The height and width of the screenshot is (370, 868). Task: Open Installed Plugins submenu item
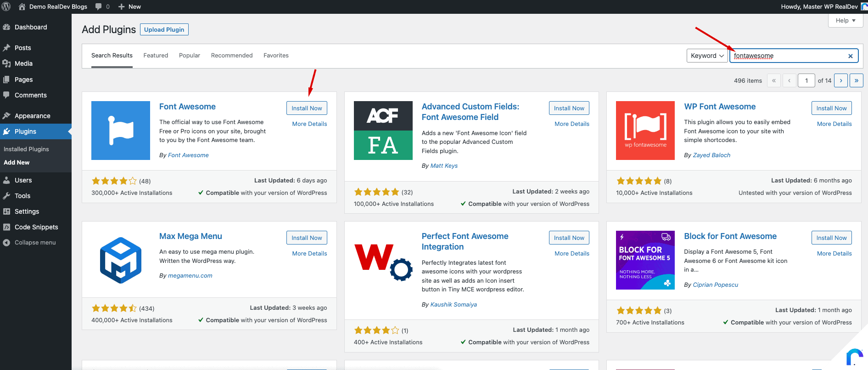pos(26,149)
